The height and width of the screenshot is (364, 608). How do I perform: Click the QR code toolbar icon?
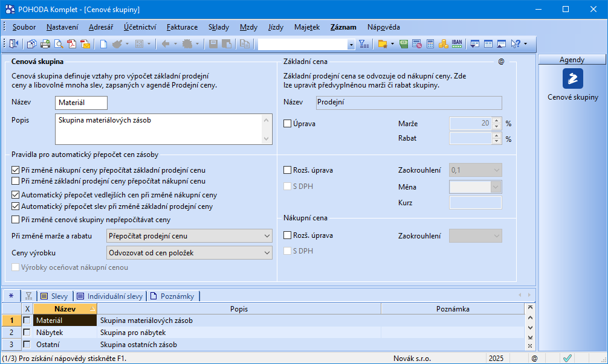(139, 43)
